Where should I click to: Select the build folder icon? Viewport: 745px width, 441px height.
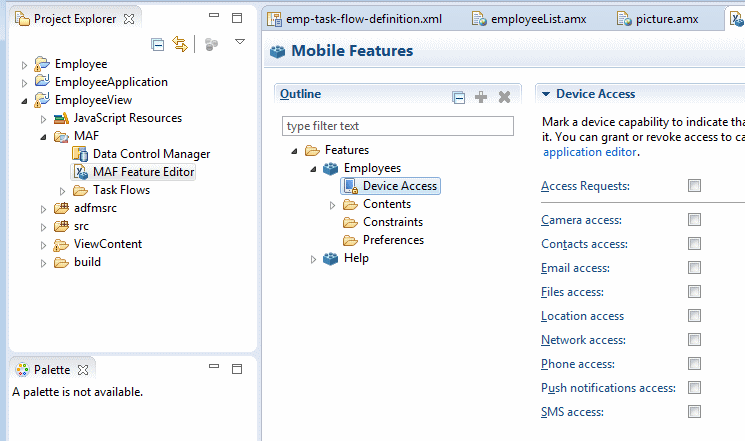tap(61, 262)
